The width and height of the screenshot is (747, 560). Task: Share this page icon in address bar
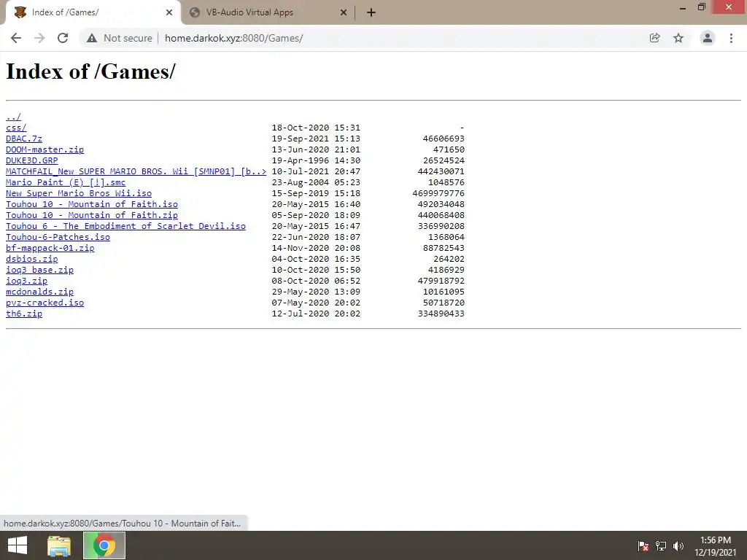[x=654, y=38]
